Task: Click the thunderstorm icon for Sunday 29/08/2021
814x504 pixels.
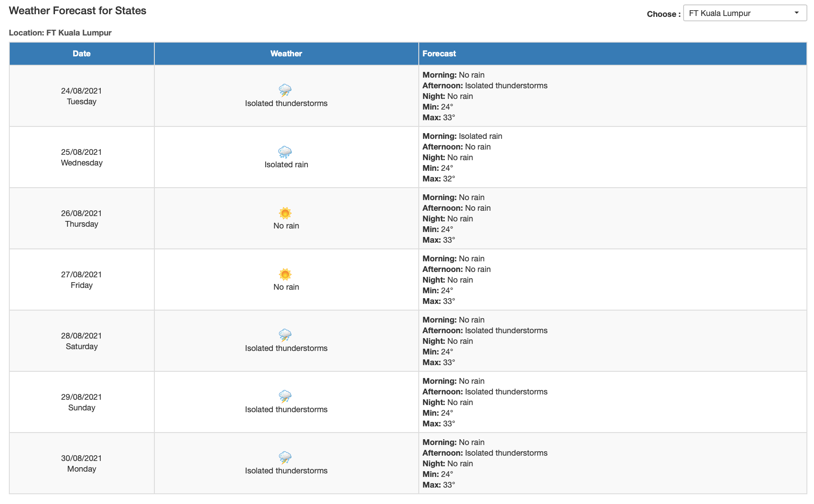Action: click(x=285, y=397)
